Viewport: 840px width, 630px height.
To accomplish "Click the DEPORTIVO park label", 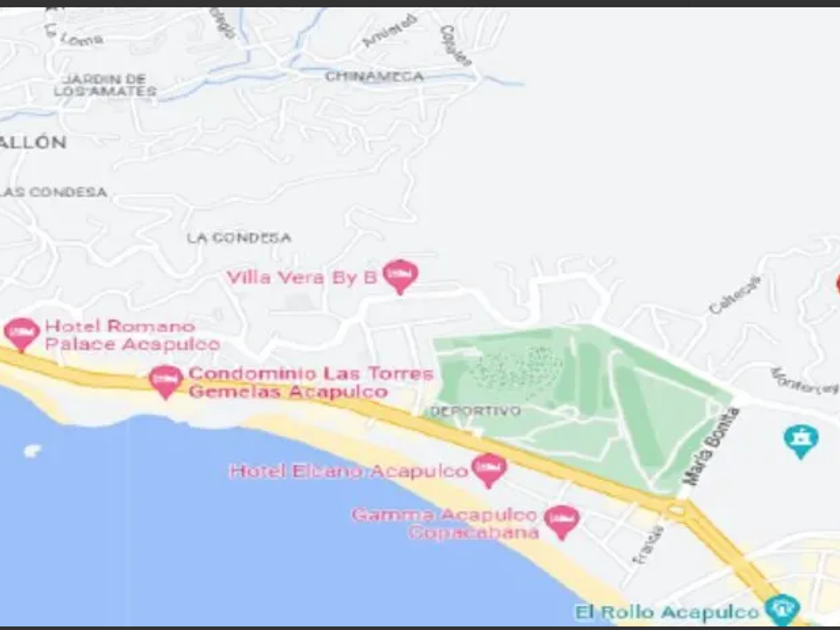I will coord(476,411).
